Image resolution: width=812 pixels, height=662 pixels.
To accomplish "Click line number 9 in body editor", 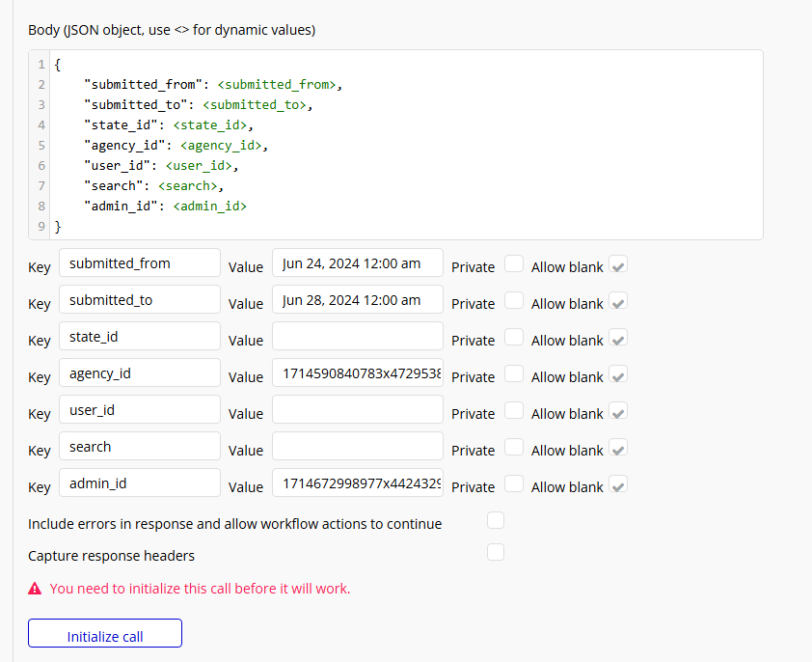I will [41, 227].
